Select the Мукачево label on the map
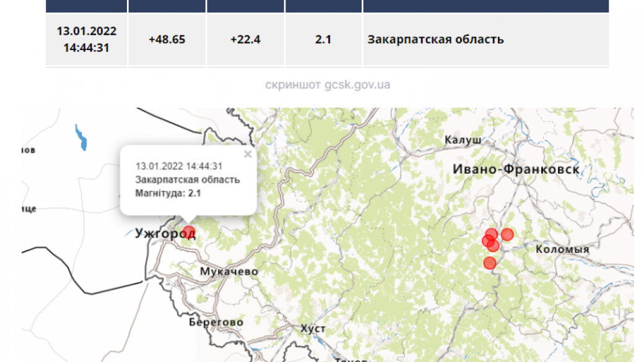644x362 pixels. [x=229, y=272]
